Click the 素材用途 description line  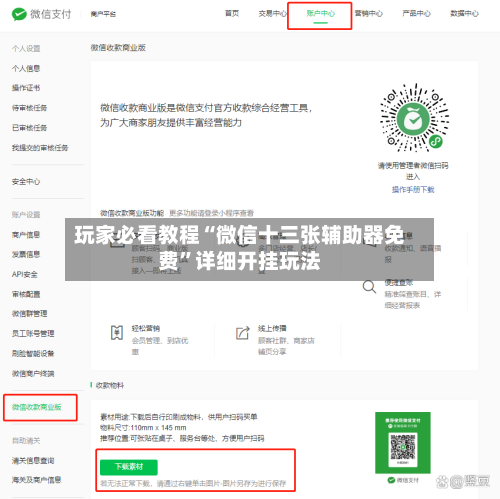(179, 417)
